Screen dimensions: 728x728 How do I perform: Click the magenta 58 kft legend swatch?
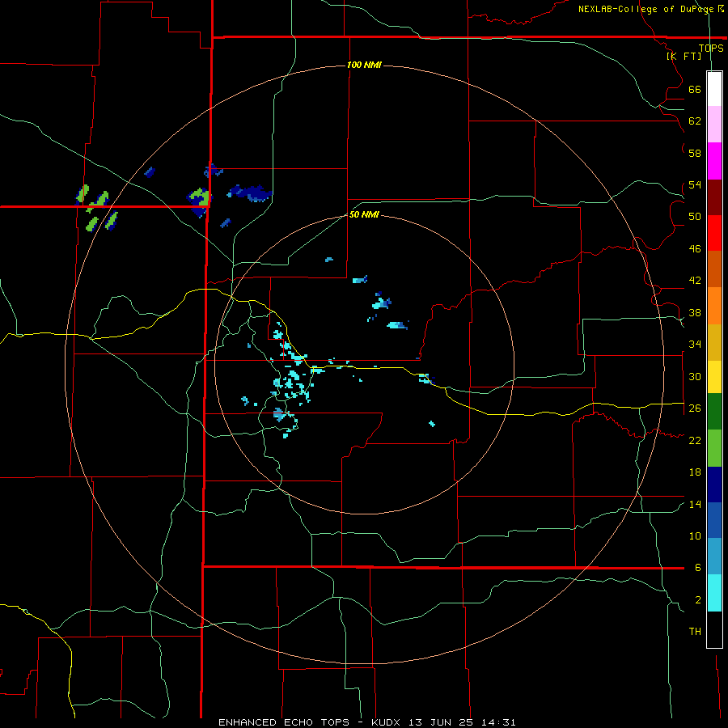point(714,161)
